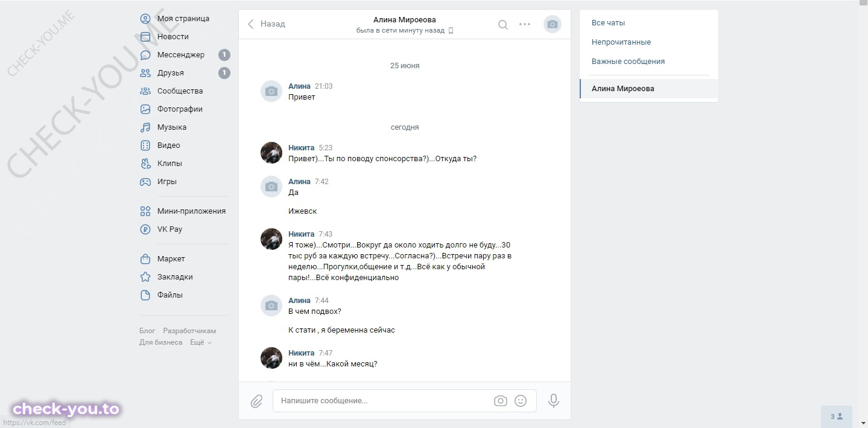Attach photo via camera icon in input
Image resolution: width=868 pixels, height=428 pixels.
coord(500,401)
